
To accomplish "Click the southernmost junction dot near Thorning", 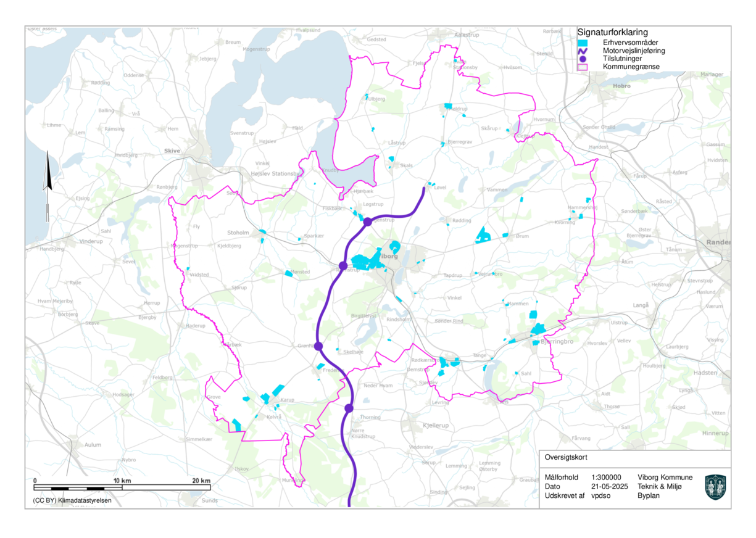I will 348,408.
